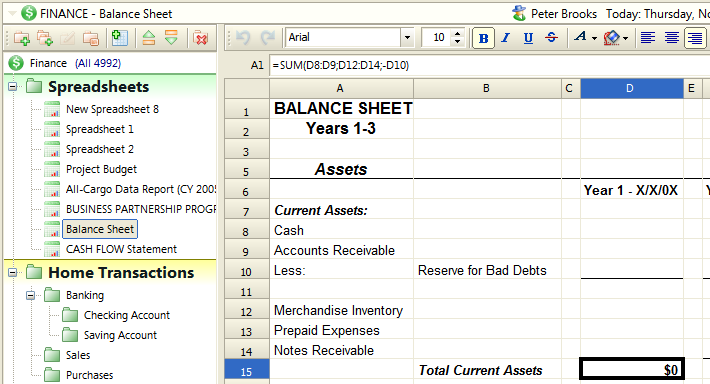Click the Finance dollar icon in sidebar header
Viewport: 710px width, 384px height.
16,63
